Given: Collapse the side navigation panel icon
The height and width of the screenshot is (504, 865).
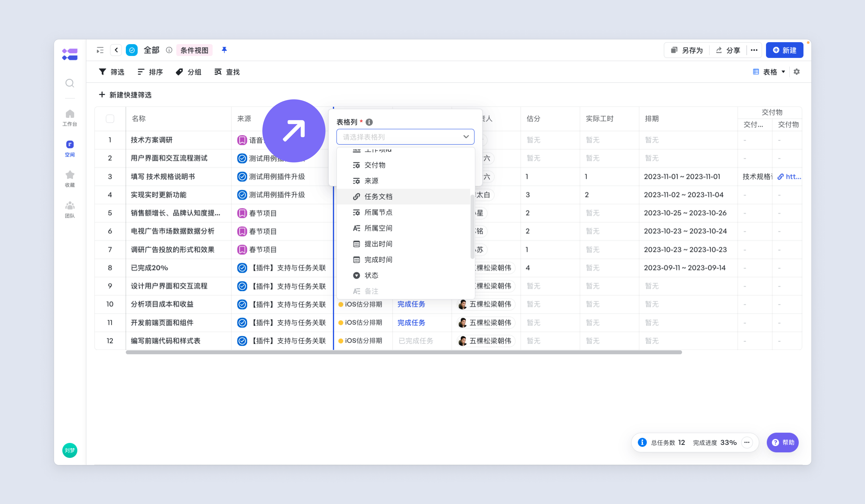Looking at the screenshot, I should [x=100, y=50].
